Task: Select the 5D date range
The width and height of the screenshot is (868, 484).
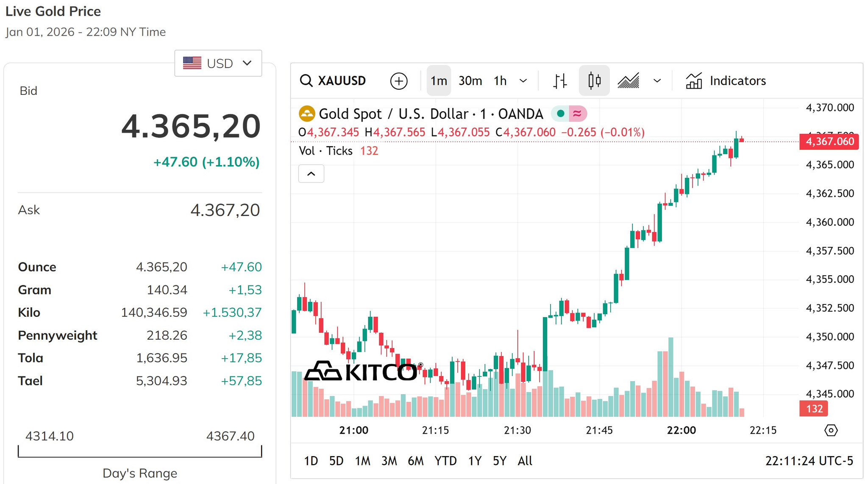Action: 336,461
